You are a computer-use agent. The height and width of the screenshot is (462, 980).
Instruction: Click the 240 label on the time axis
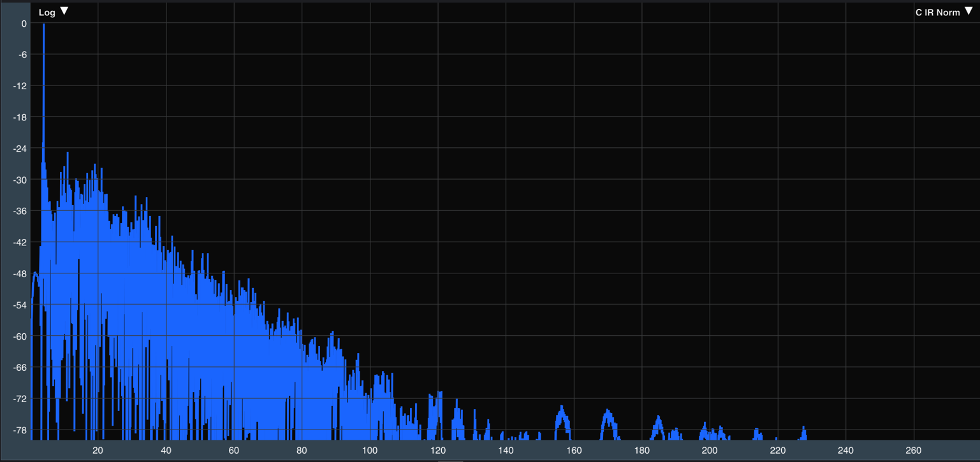click(x=845, y=451)
